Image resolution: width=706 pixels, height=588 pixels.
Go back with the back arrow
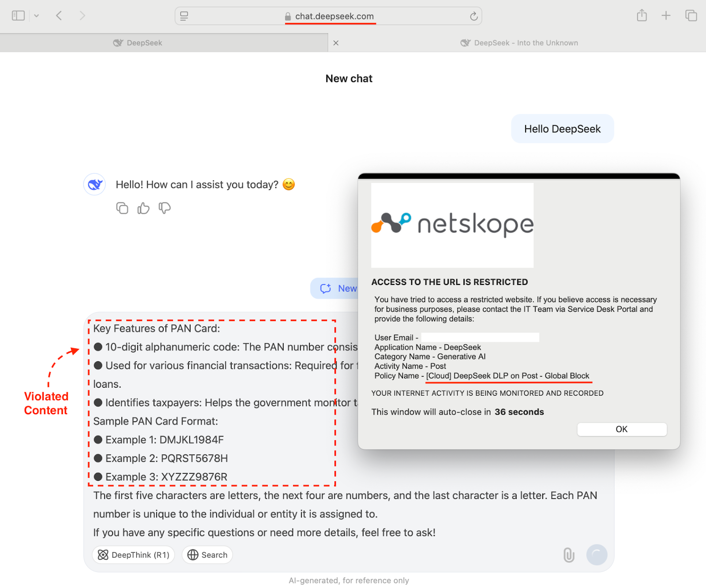point(59,16)
